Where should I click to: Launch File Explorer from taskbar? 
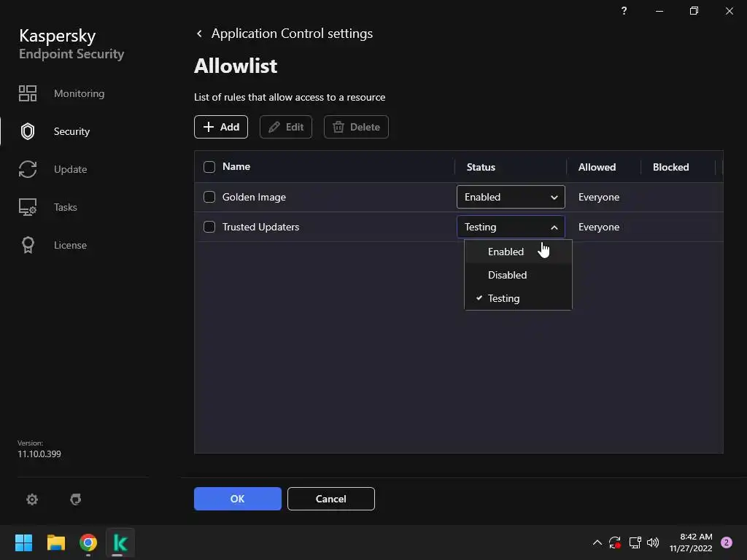(x=55, y=542)
